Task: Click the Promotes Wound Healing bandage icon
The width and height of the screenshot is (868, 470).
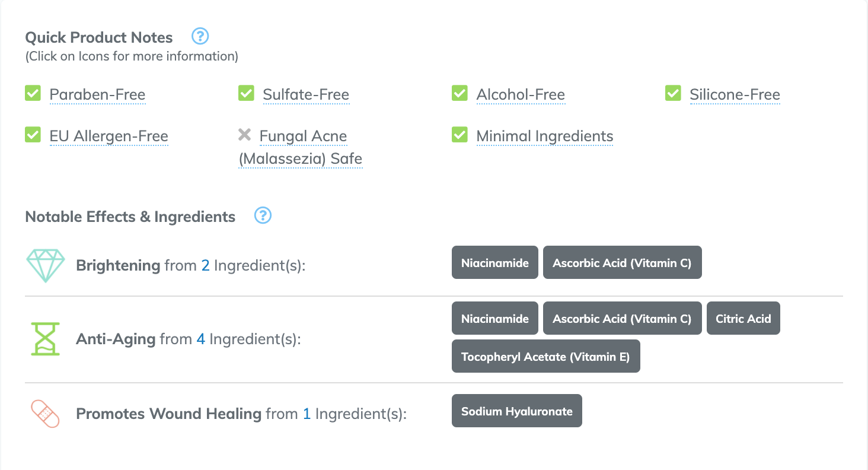Action: (x=46, y=414)
